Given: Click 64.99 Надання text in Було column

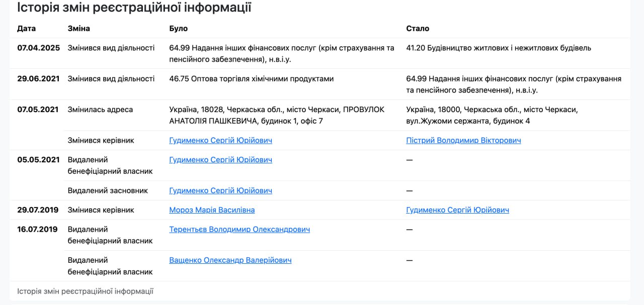Looking at the screenshot, I should 282,54.
